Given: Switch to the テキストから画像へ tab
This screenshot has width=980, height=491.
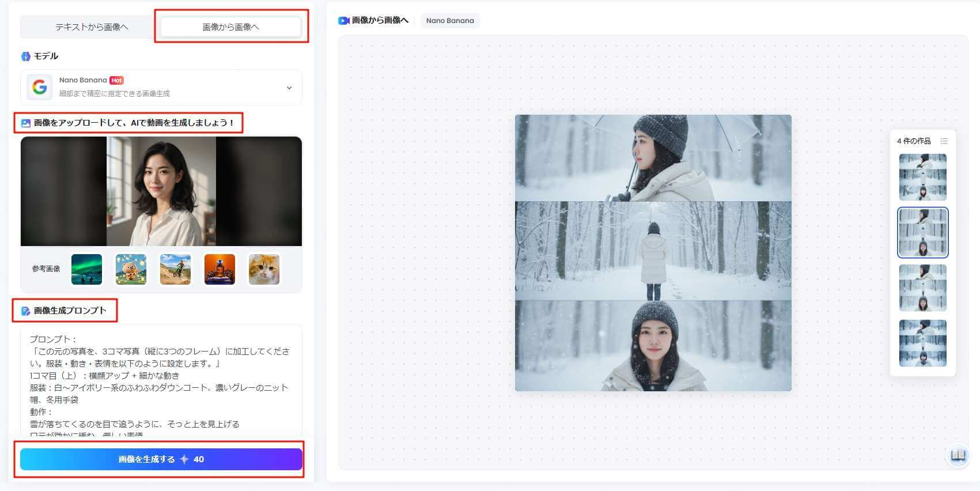Looking at the screenshot, I should (x=92, y=27).
